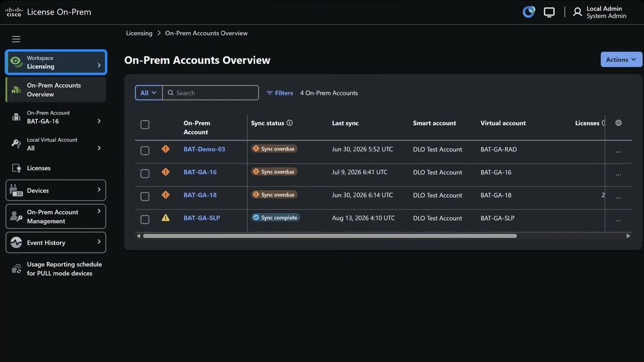
Task: Click the Devices sidebar icon
Action: pos(16,191)
